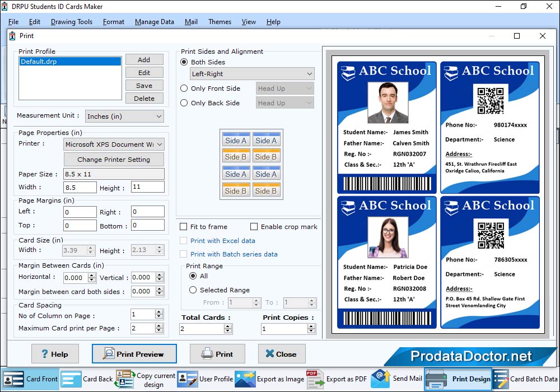560x392 pixels.
Task: Click the Print button
Action: click(x=217, y=354)
